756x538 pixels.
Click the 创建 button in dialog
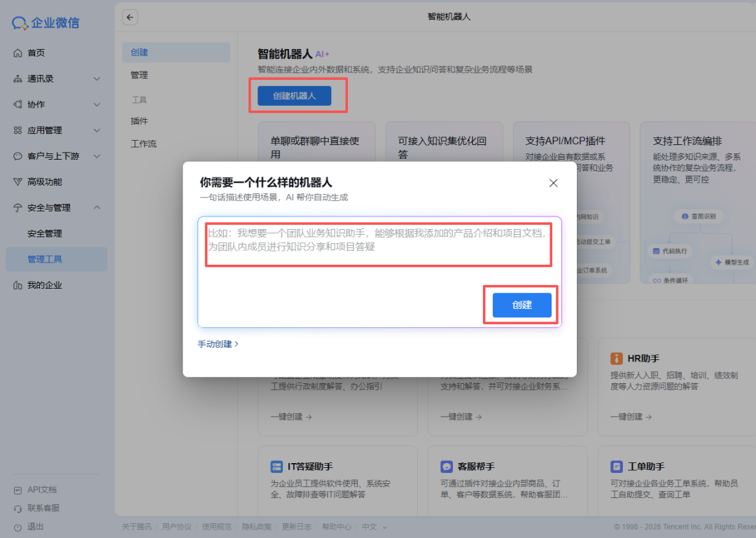(x=521, y=304)
